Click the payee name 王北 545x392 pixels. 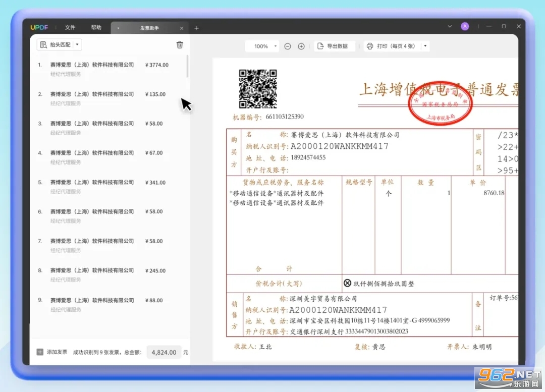pos(265,347)
